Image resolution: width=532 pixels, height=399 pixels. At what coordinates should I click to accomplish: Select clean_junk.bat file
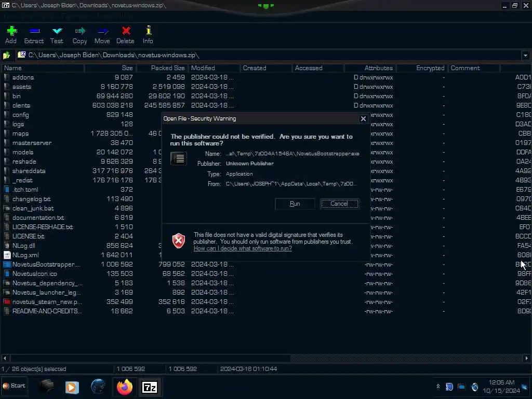click(x=33, y=208)
